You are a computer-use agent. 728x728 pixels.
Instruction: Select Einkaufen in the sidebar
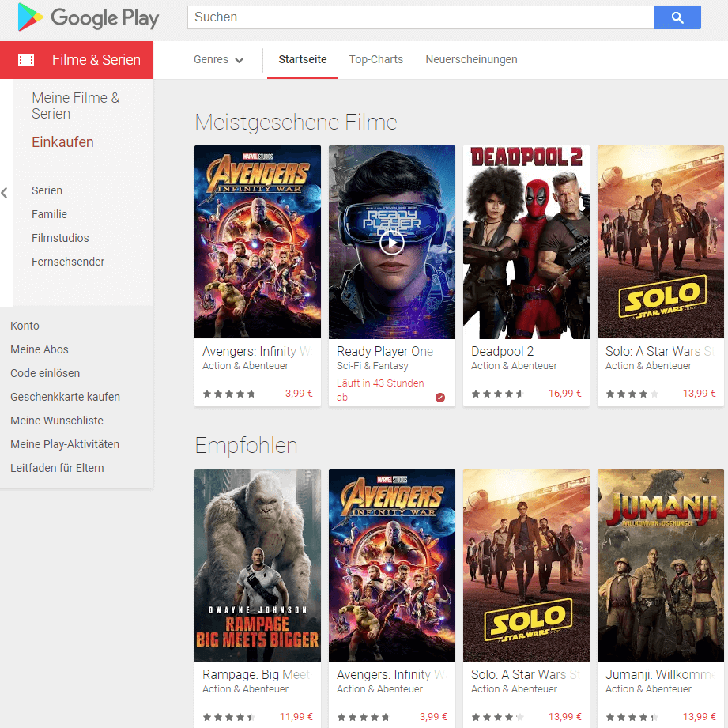[x=62, y=142]
